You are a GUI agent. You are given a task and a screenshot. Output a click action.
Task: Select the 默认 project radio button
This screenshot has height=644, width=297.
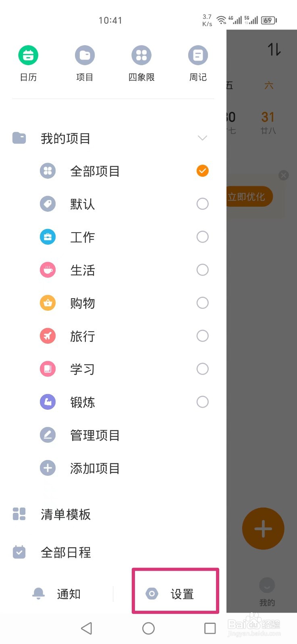pos(202,204)
